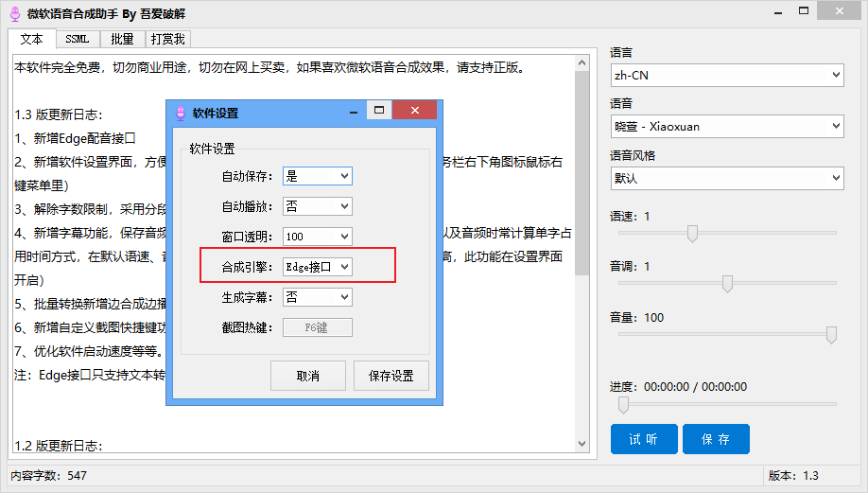The height and width of the screenshot is (493, 868).
Task: Expand the 语言 zh-CN dropdown
Action: click(x=727, y=76)
